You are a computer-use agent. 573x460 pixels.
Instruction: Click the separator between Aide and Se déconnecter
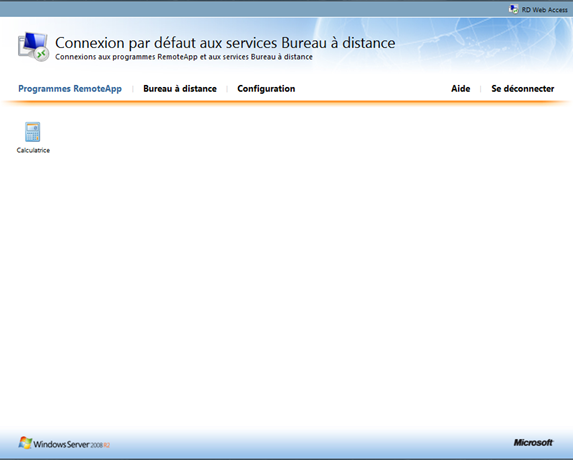point(481,89)
